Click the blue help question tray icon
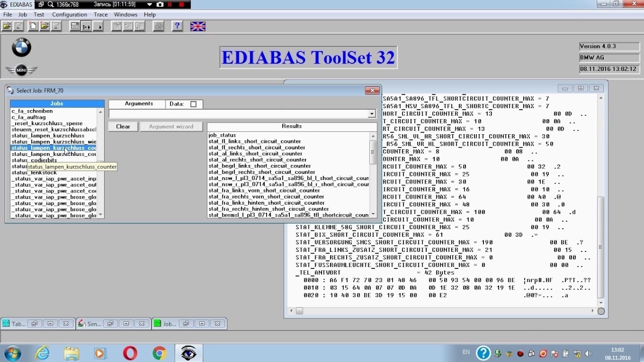 [483, 353]
